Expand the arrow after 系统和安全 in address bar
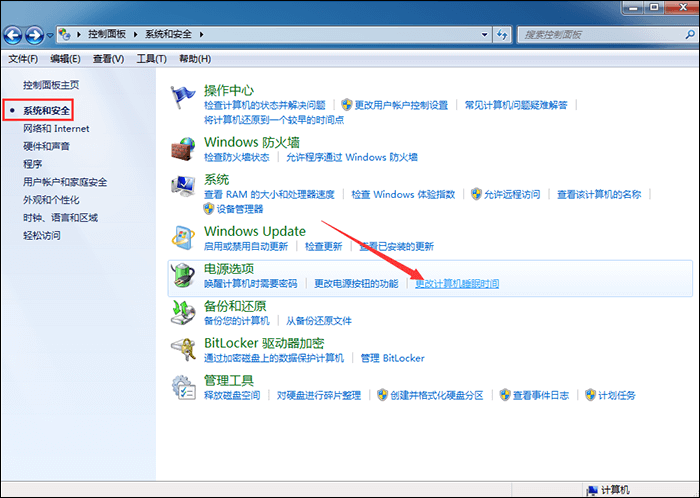The width and height of the screenshot is (700, 498). pyautogui.click(x=201, y=34)
